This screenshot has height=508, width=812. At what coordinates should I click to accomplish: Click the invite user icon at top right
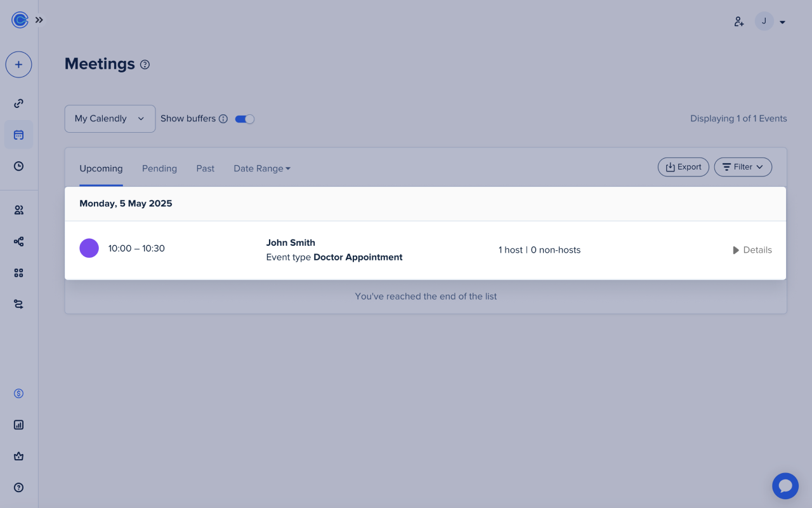pos(738,21)
